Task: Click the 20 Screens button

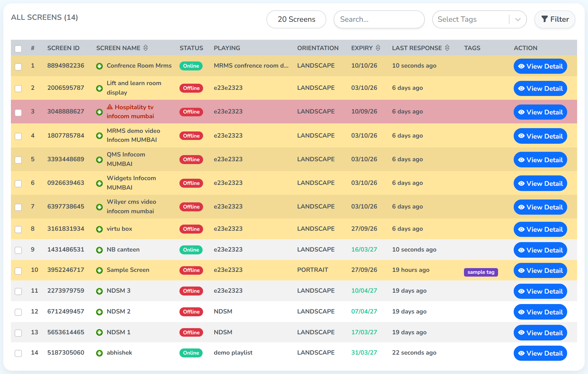Action: 296,19
